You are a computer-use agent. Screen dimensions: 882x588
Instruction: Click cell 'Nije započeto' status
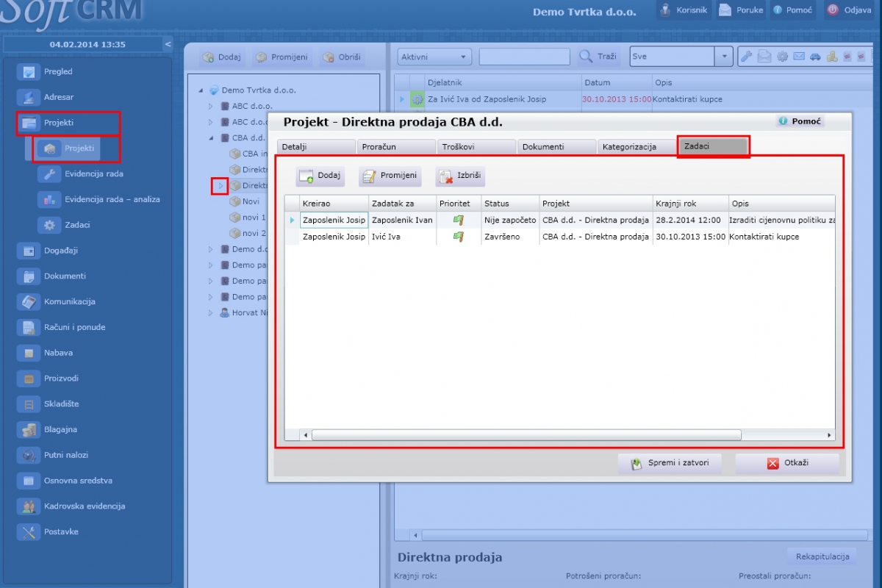[x=510, y=220]
